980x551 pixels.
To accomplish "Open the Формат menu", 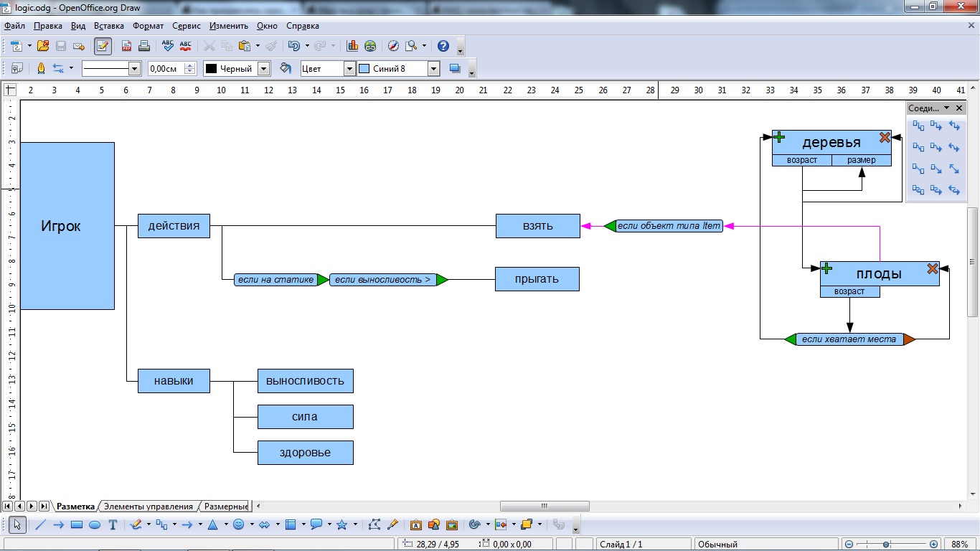I will [148, 26].
